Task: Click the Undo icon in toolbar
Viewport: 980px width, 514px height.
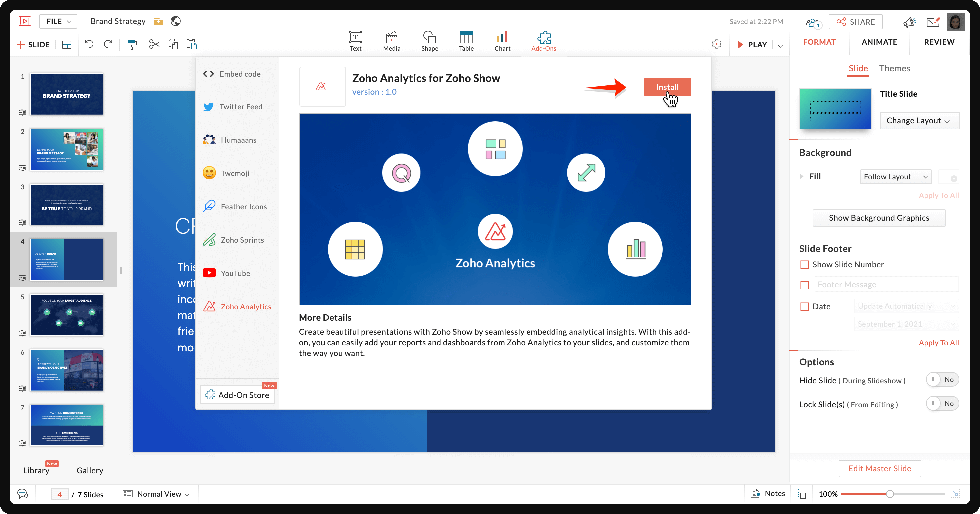Action: pos(89,44)
